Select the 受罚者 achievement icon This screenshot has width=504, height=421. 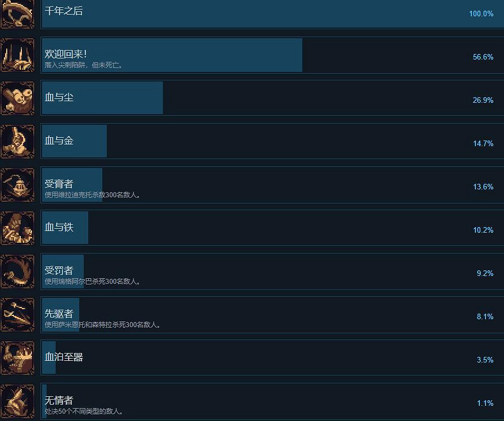pyautogui.click(x=17, y=271)
